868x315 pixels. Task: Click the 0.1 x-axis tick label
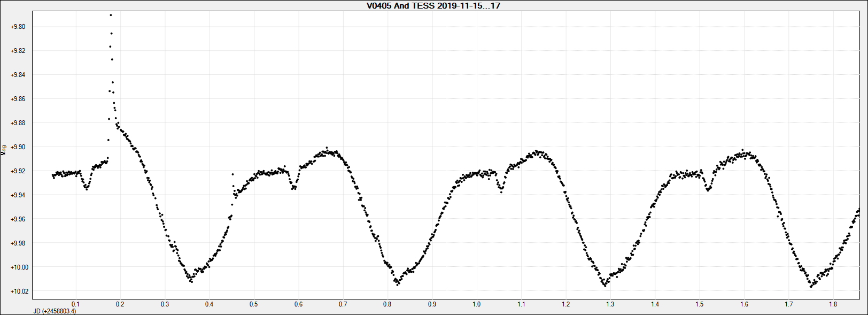(75, 304)
